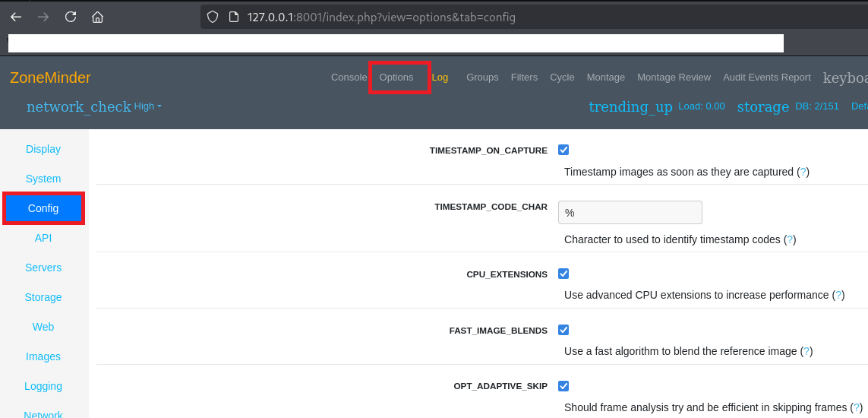Viewport: 868px width, 418px height.
Task: Click the page info icon beside URL
Action: (x=234, y=17)
